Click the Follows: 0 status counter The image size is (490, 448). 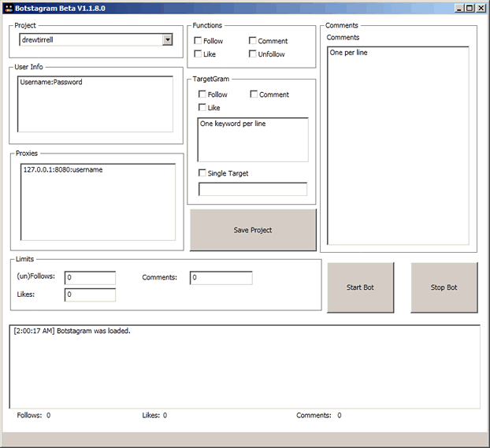coord(34,415)
